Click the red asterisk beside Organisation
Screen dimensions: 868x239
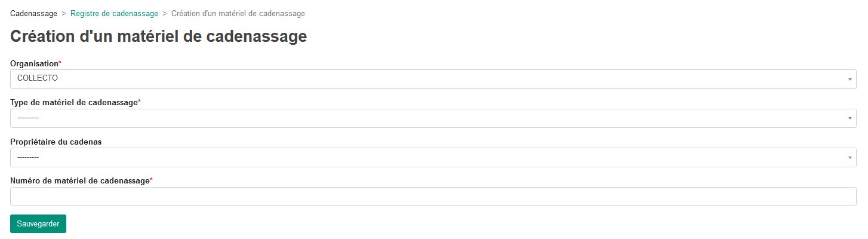(x=60, y=63)
